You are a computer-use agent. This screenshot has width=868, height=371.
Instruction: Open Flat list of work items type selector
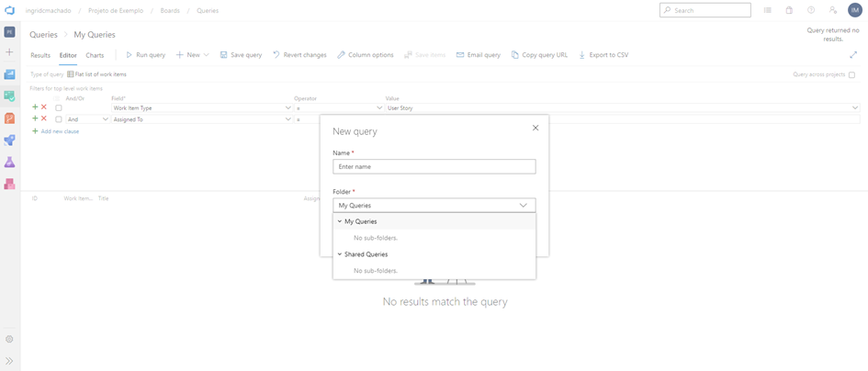[96, 74]
